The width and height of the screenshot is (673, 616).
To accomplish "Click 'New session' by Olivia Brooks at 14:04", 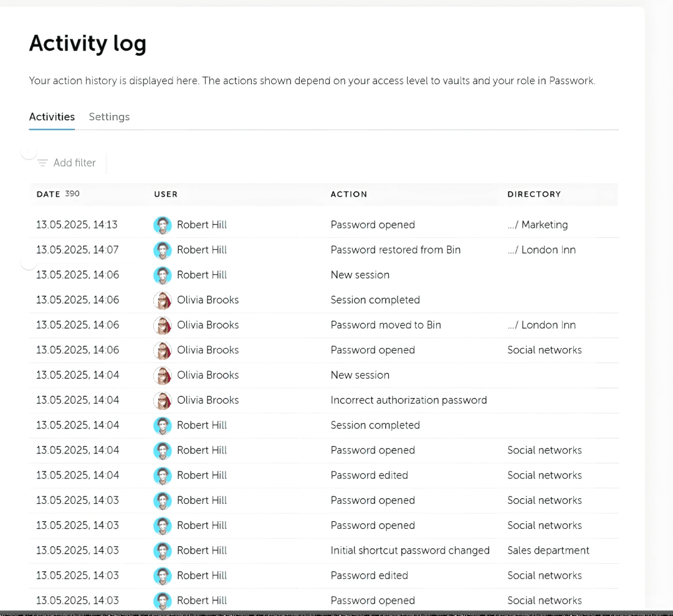I will click(x=360, y=375).
